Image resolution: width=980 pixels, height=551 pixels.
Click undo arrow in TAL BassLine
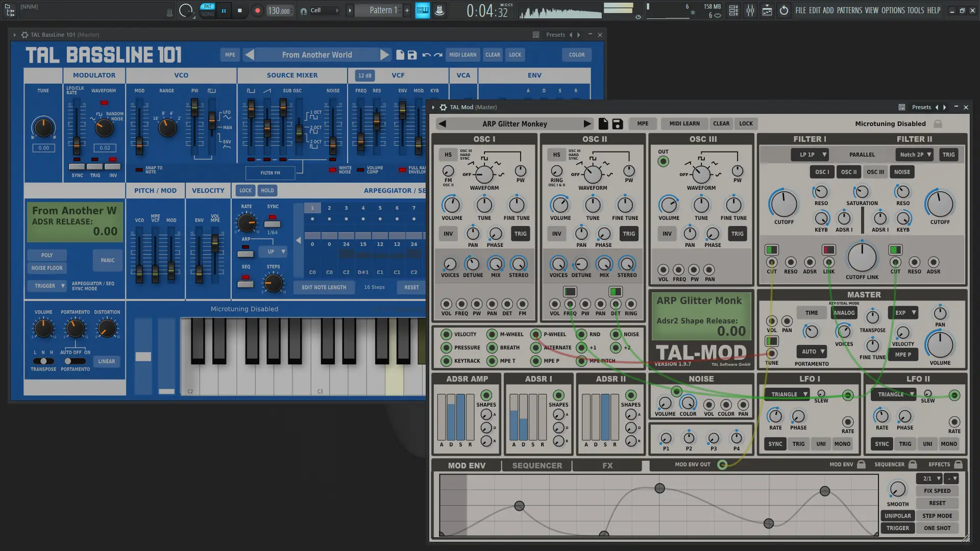(426, 55)
